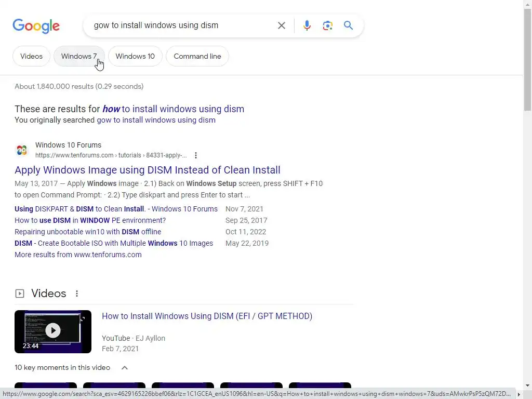
Task: Click the scrollbar up arrow
Action: click(527, 4)
